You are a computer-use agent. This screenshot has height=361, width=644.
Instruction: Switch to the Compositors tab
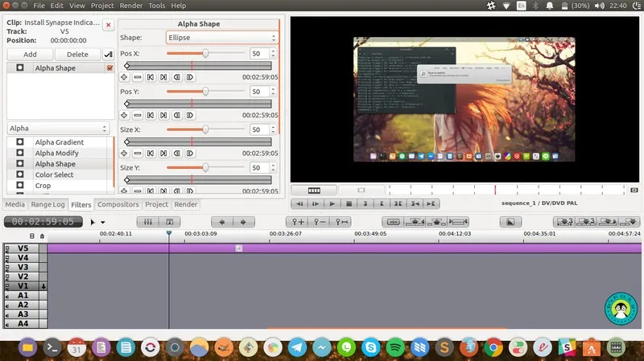(x=118, y=205)
